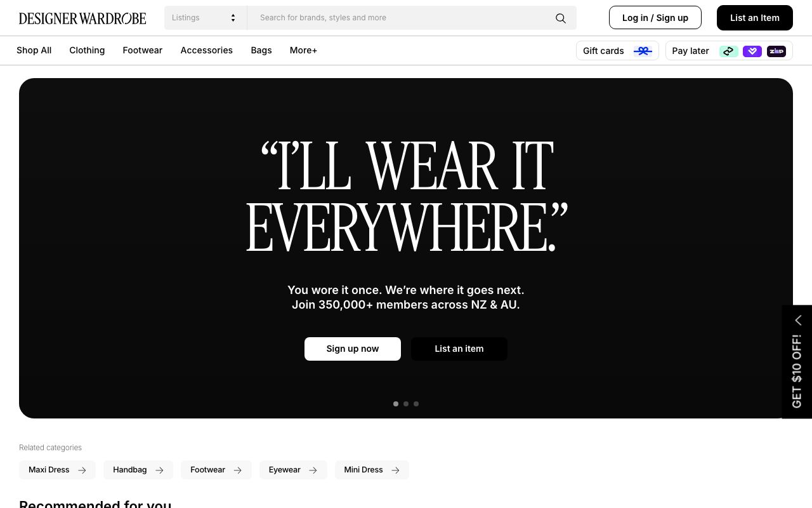
Task: Select the third carousel slide dot
Action: point(416,404)
